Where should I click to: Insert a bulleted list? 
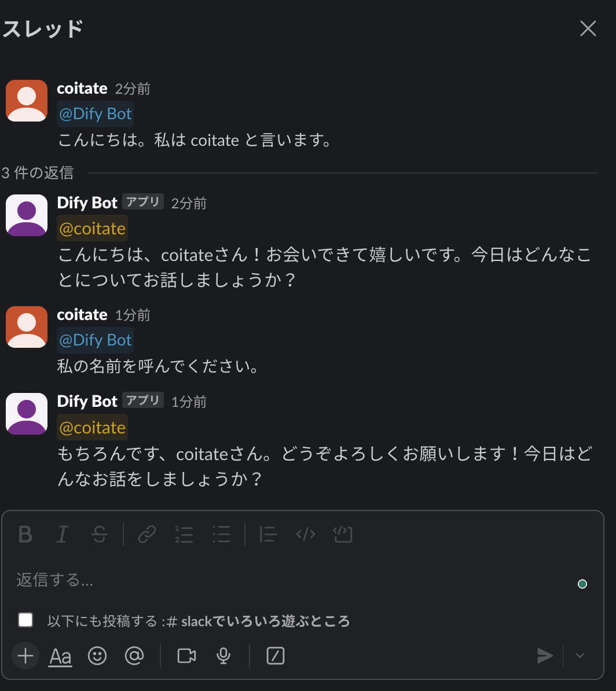pyautogui.click(x=221, y=534)
